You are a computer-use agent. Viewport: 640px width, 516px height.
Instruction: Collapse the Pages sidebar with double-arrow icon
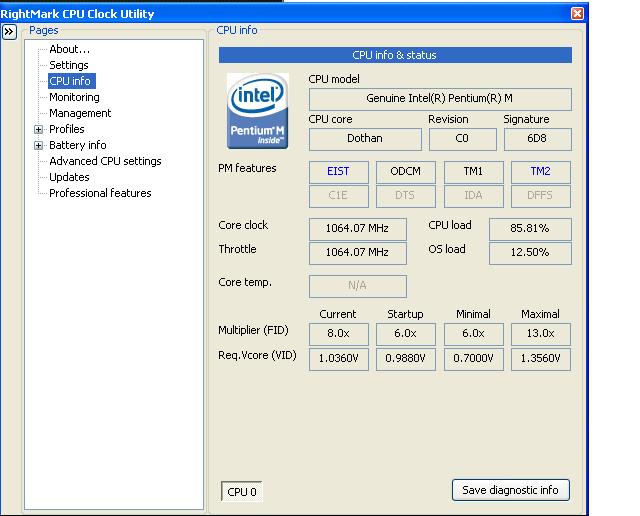pos(9,31)
